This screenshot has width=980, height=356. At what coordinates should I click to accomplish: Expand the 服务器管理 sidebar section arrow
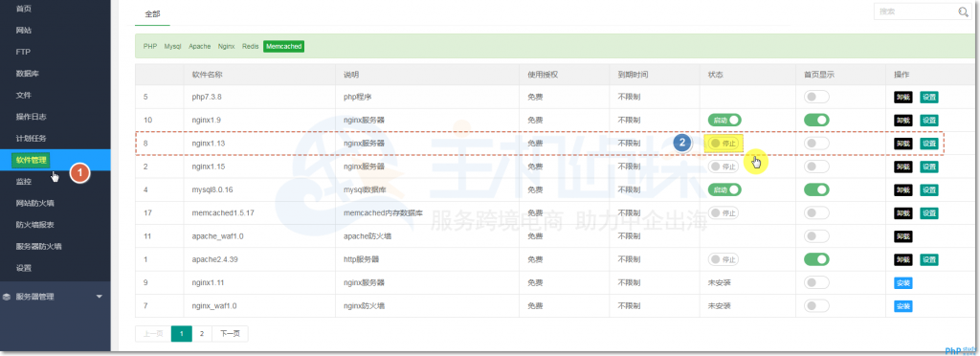click(x=99, y=297)
